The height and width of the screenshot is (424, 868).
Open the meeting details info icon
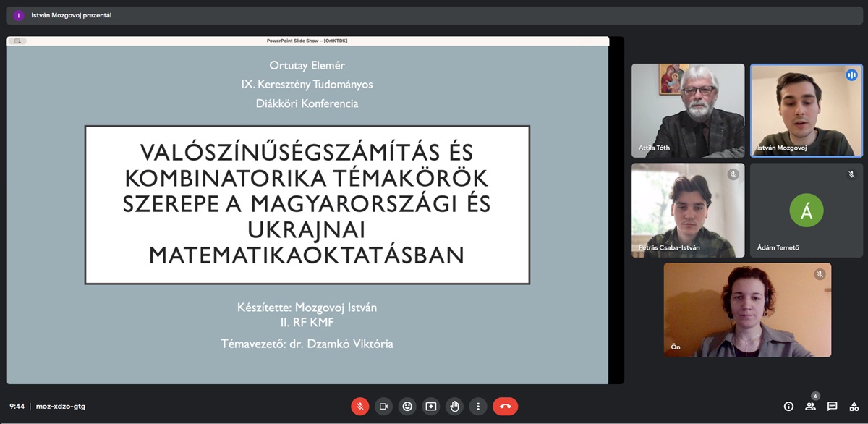coord(788,407)
